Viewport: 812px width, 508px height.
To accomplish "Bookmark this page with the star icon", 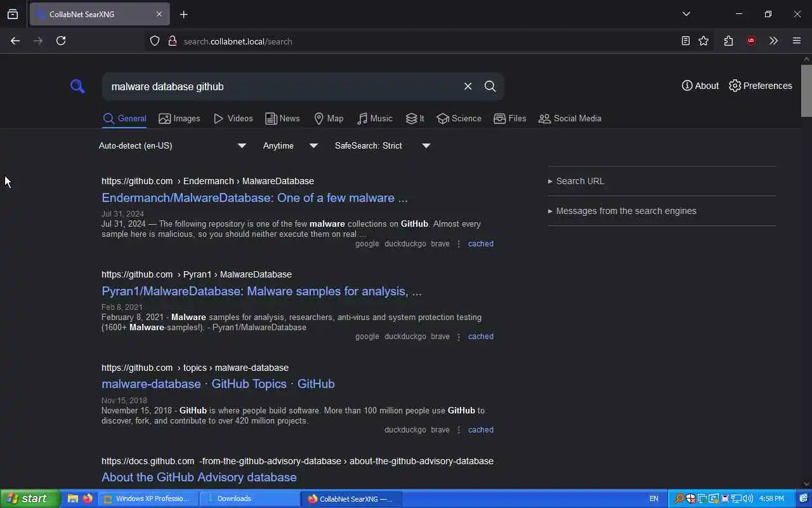I will 704,41.
